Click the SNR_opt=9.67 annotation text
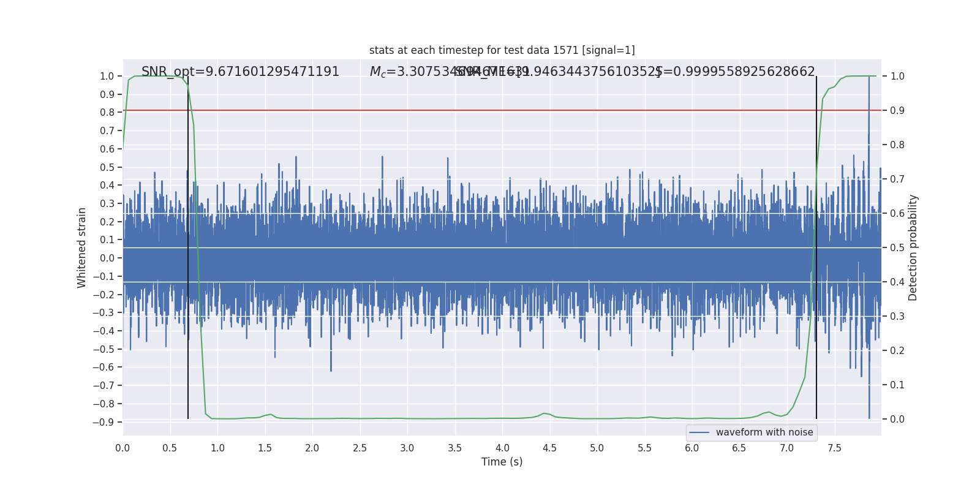 (x=240, y=72)
